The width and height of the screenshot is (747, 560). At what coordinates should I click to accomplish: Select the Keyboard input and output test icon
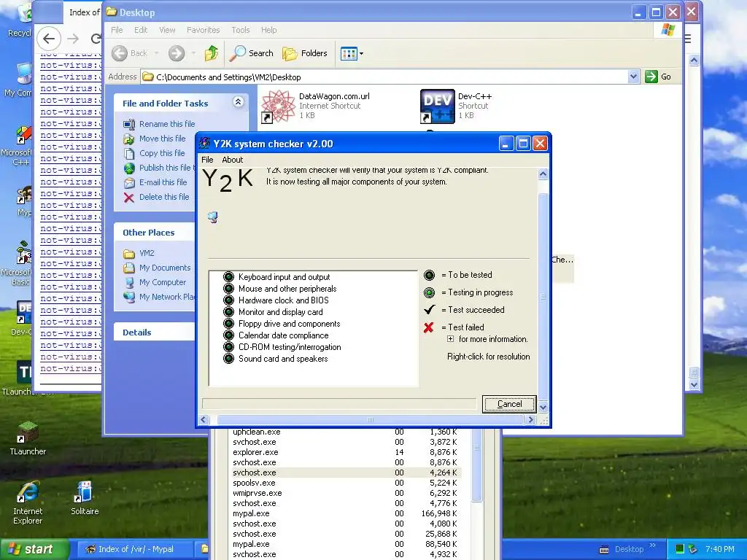tap(228, 277)
